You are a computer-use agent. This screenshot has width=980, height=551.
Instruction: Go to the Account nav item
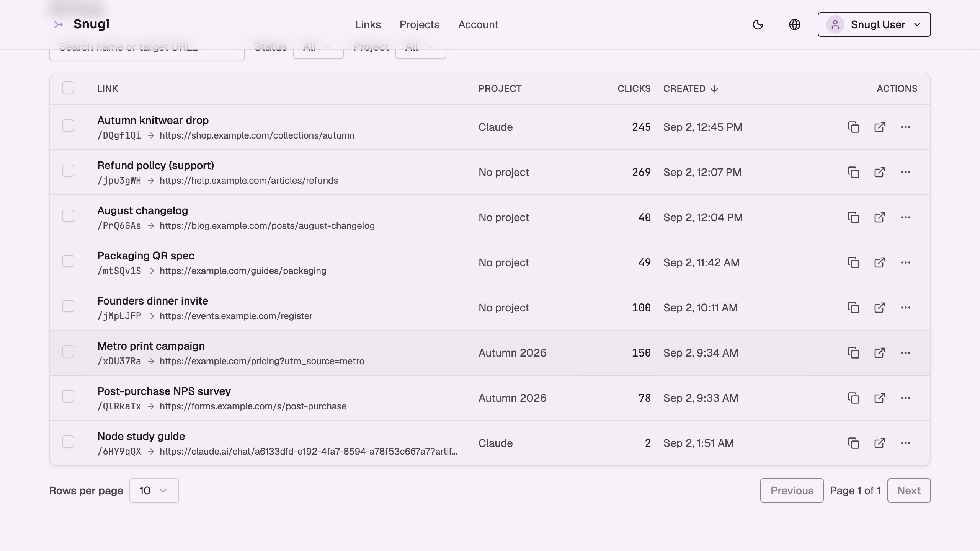(479, 24)
